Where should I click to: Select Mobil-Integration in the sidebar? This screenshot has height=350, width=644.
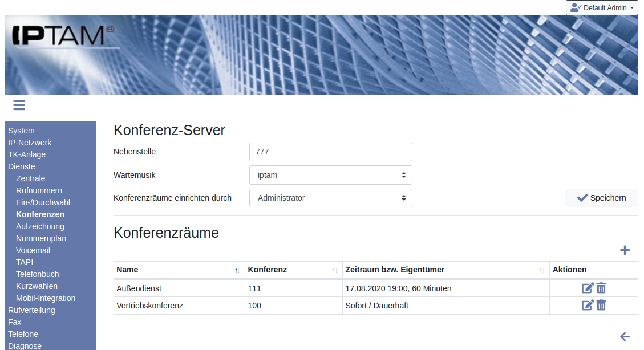(46, 298)
